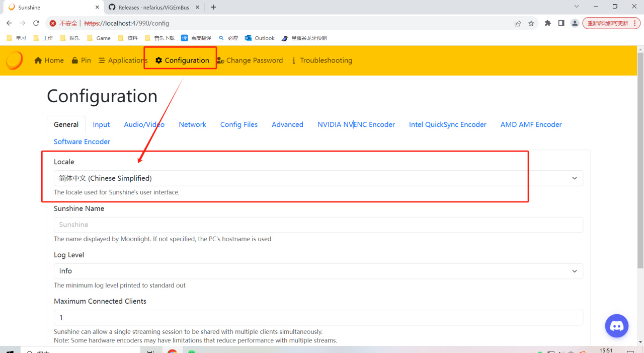This screenshot has height=353, width=644.
Task: Expand the Log Level dropdown
Action: [318, 271]
